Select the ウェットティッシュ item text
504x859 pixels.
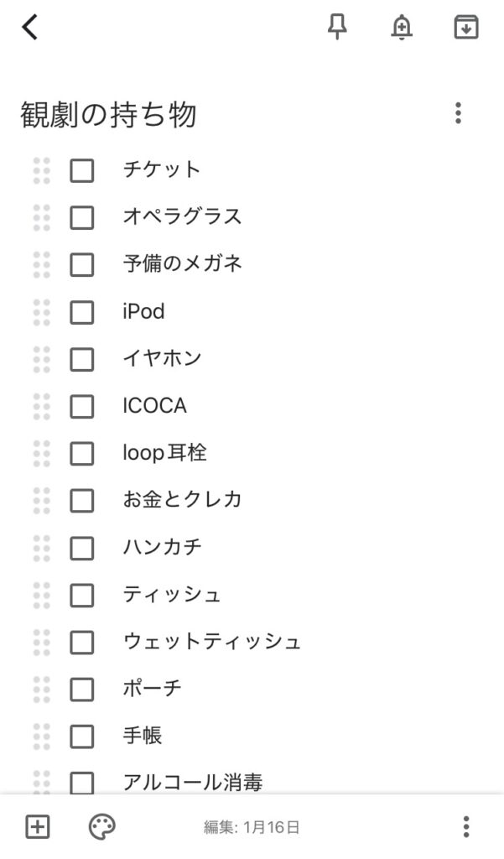pos(211,643)
